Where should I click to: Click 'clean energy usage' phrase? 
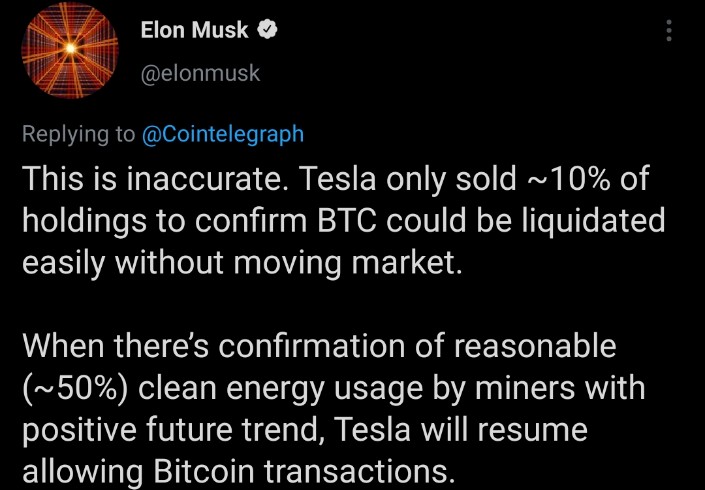pyautogui.click(x=281, y=389)
